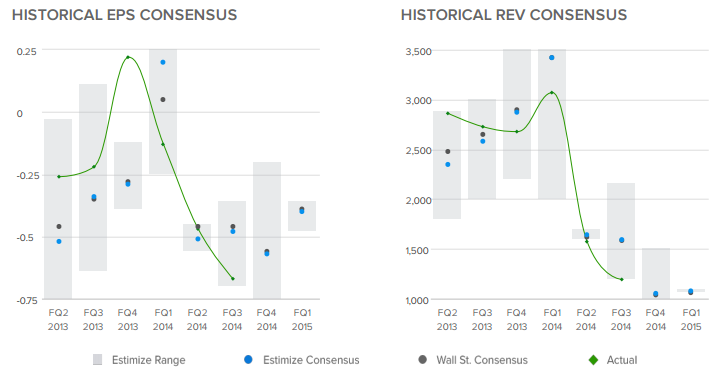
Task: Click revenue actual point for FQ2 2013
Action: tap(448, 113)
